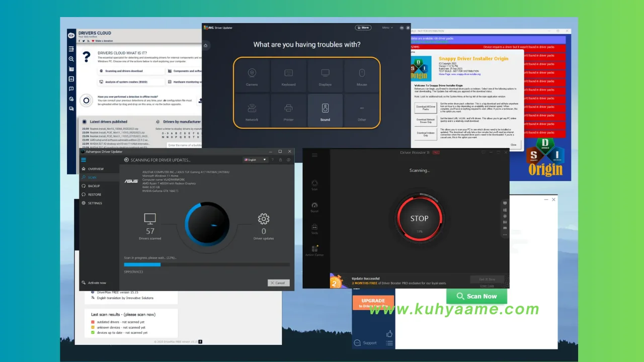This screenshot has height=362, width=644.
Task: Toggle the Ashampoo hamburger menu
Action: coord(84,160)
